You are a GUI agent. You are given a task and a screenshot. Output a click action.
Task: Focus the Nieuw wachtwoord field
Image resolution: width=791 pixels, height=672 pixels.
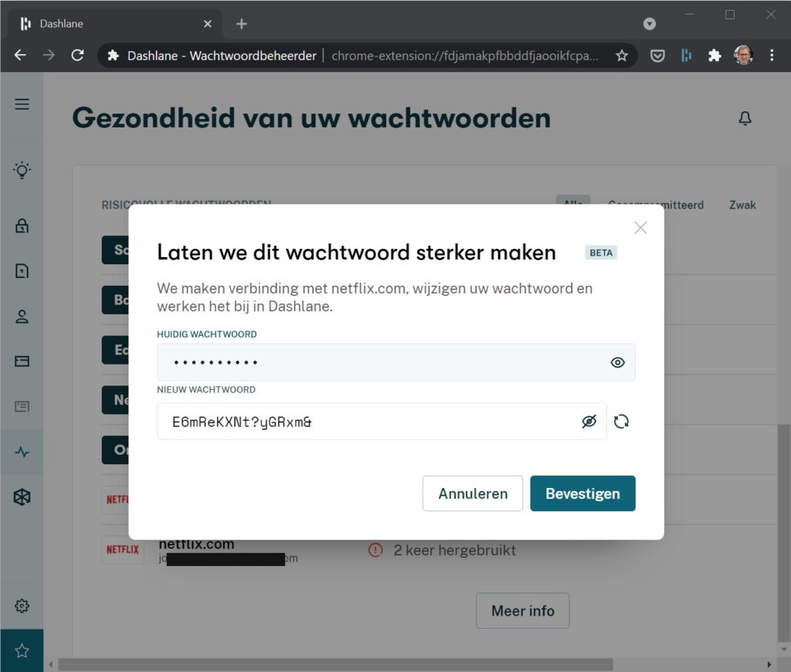click(x=382, y=421)
